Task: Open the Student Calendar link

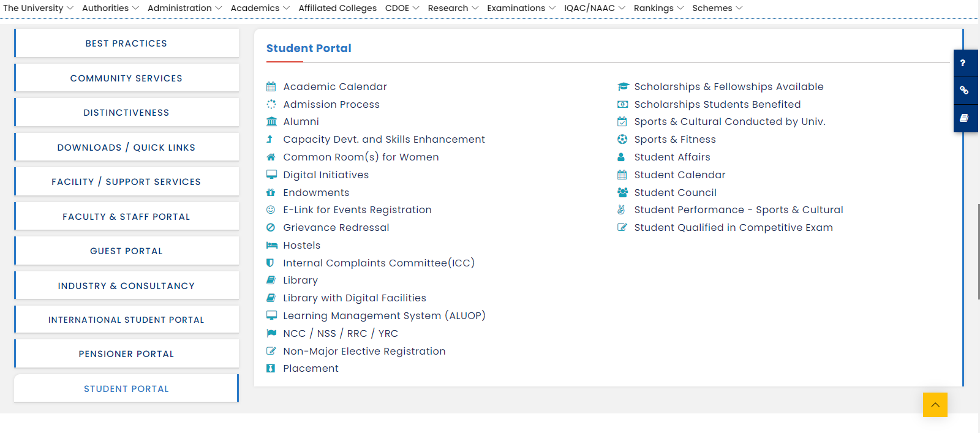Action: [680, 175]
